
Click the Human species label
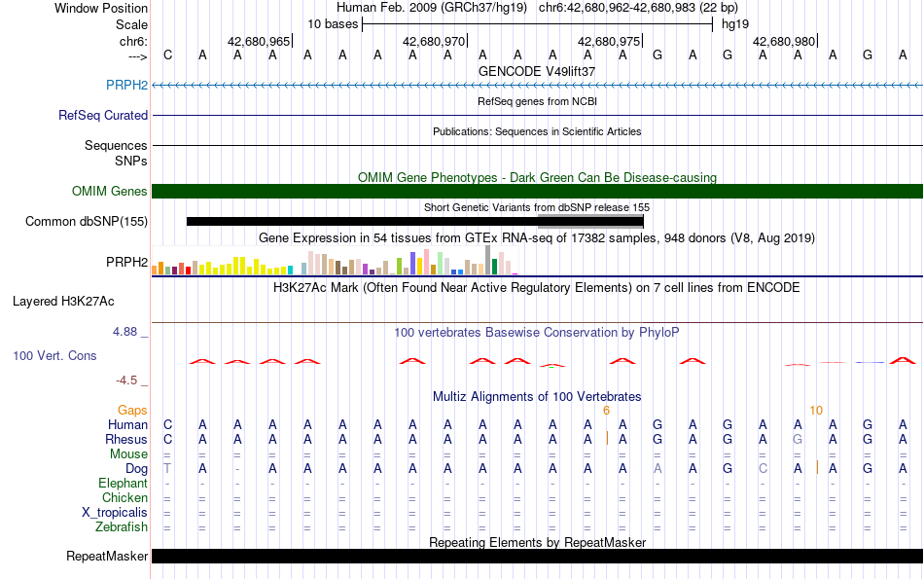click(127, 424)
